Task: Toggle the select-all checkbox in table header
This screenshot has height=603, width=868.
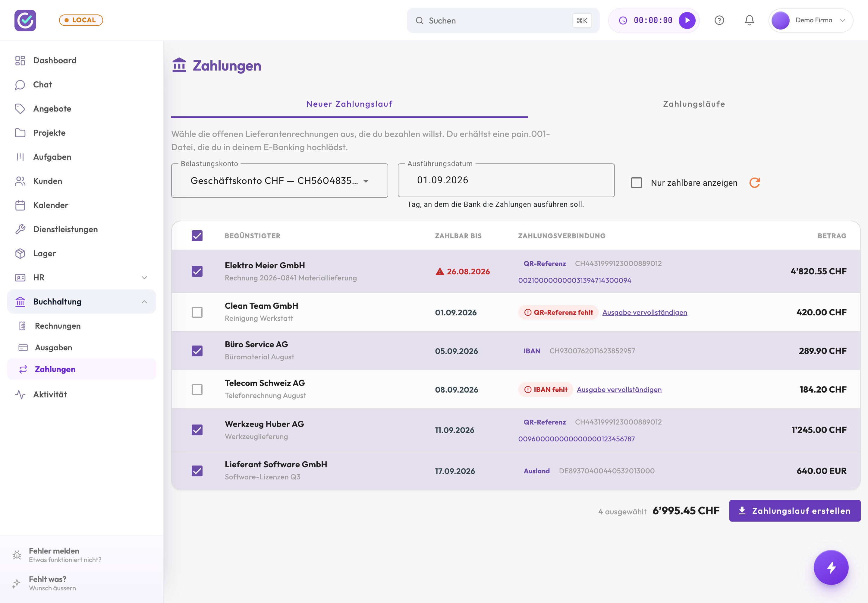Action: 197,236
